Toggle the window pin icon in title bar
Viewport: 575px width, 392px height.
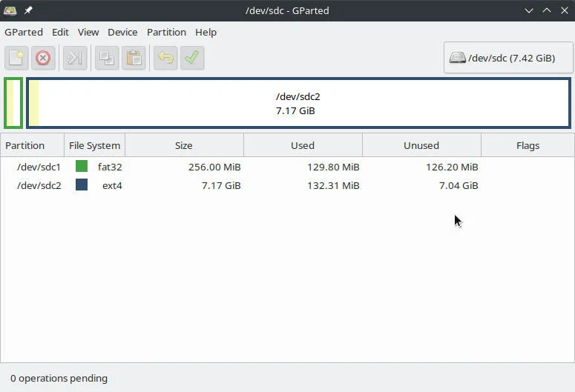click(x=29, y=10)
